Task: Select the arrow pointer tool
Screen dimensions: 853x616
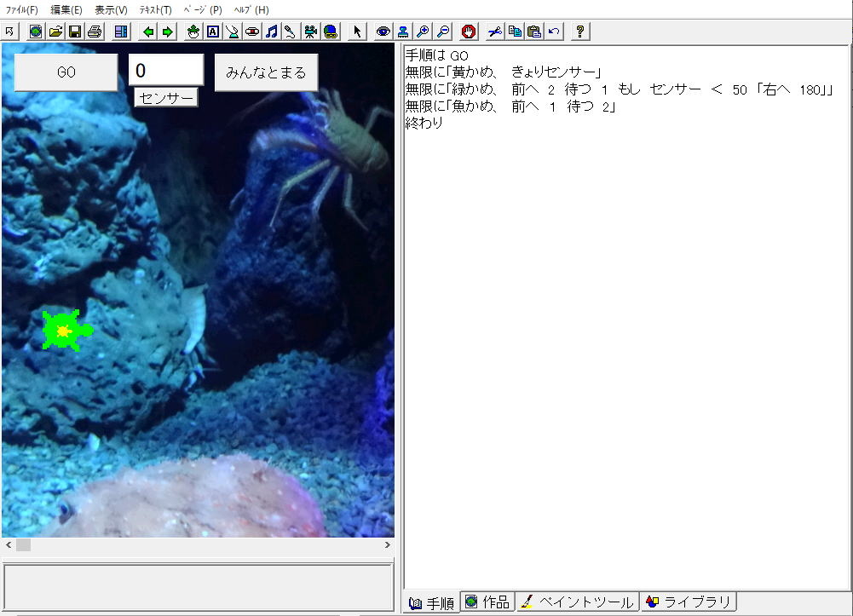Action: [357, 32]
